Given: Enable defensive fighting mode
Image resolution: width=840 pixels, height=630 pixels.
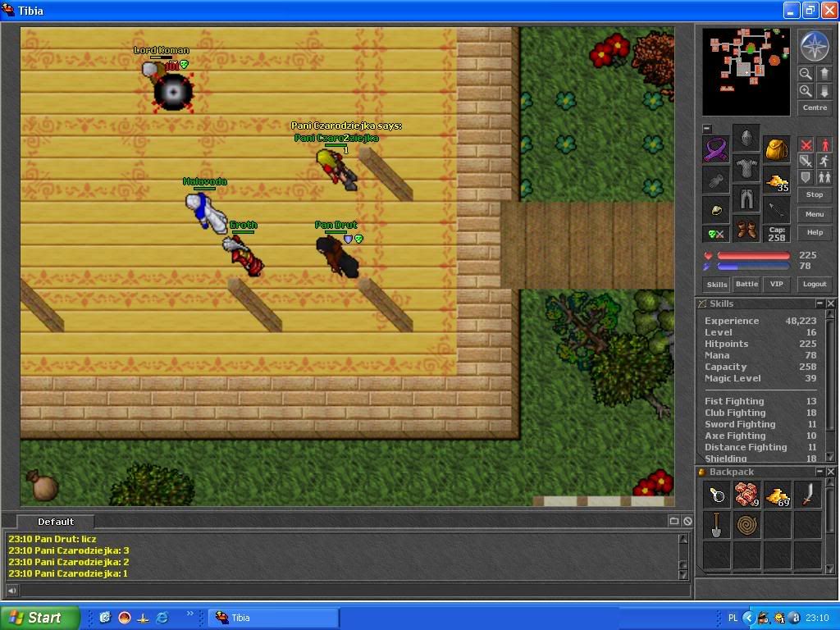Looking at the screenshot, I should coord(806,177).
